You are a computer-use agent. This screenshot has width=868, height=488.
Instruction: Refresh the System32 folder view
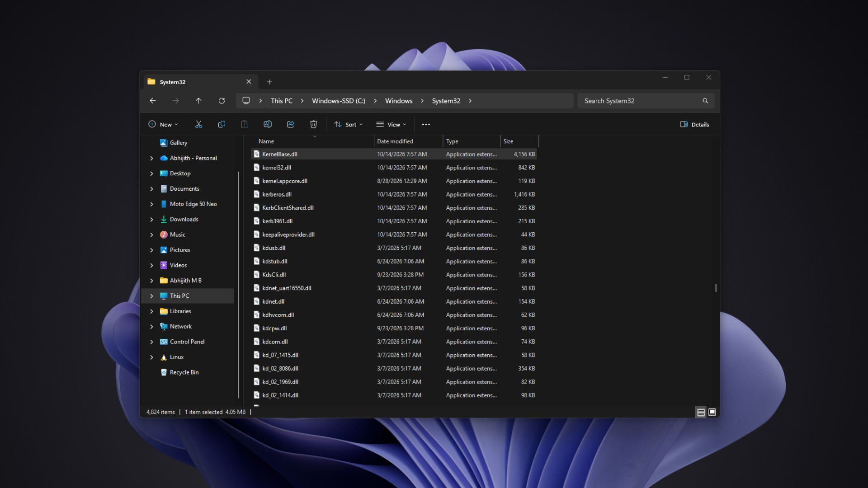point(222,101)
